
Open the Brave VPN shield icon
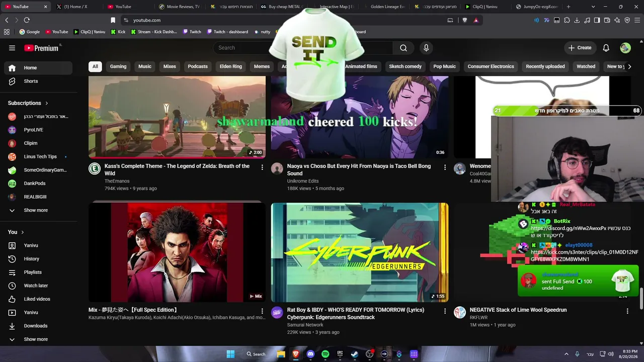tap(627, 20)
